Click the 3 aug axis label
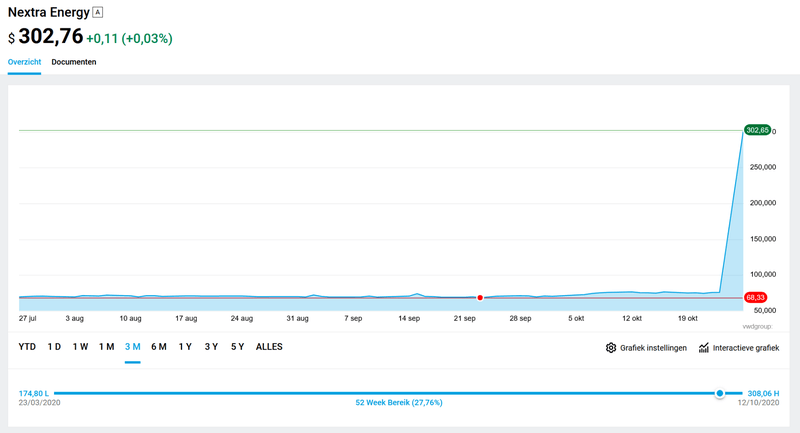 point(74,318)
